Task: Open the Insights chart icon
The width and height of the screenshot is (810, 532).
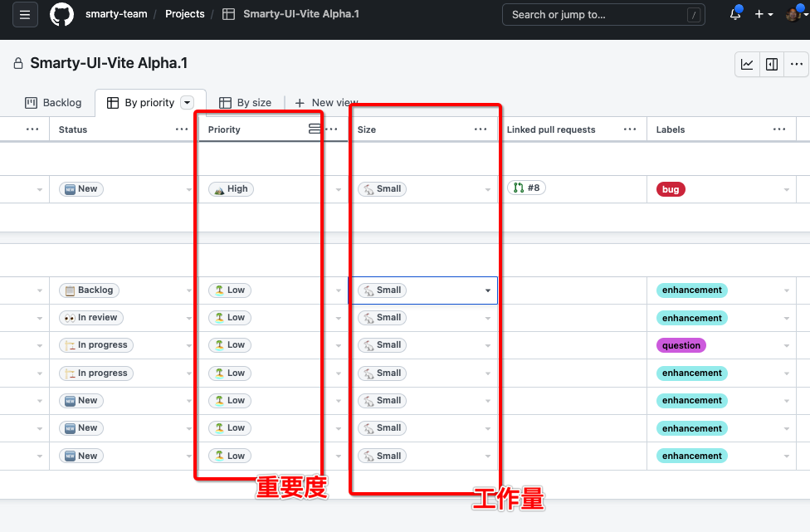Action: 748,65
